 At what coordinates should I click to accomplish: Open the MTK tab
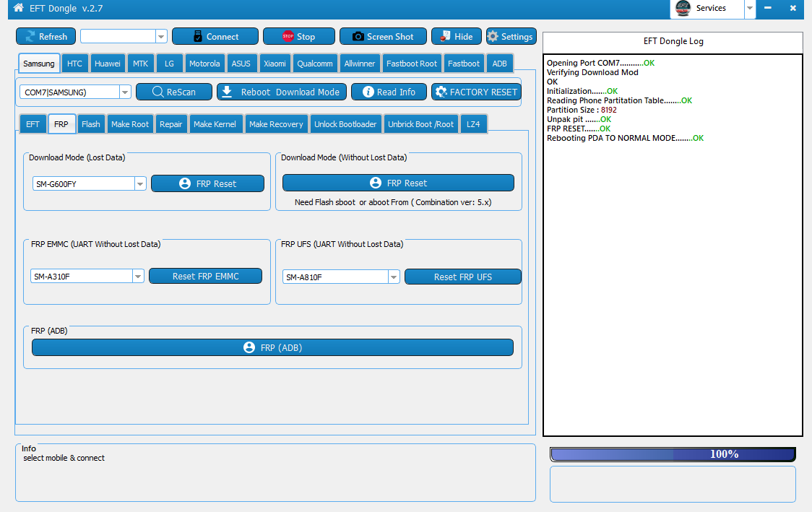coord(140,64)
